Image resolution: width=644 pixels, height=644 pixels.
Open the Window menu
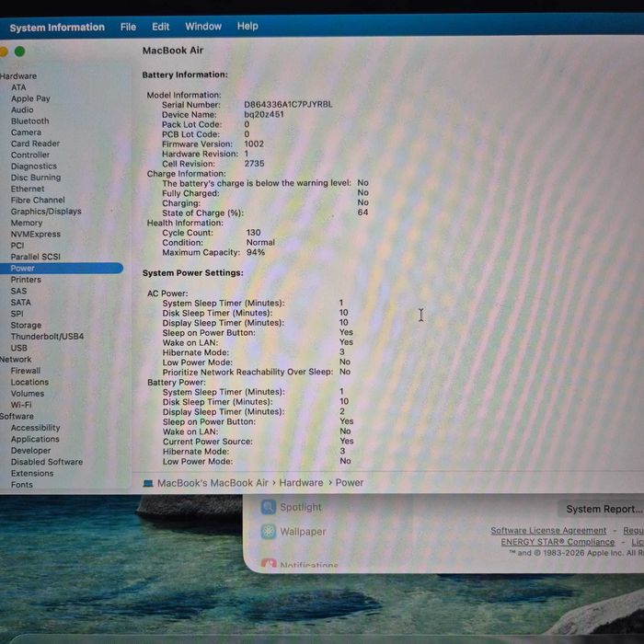tap(203, 27)
